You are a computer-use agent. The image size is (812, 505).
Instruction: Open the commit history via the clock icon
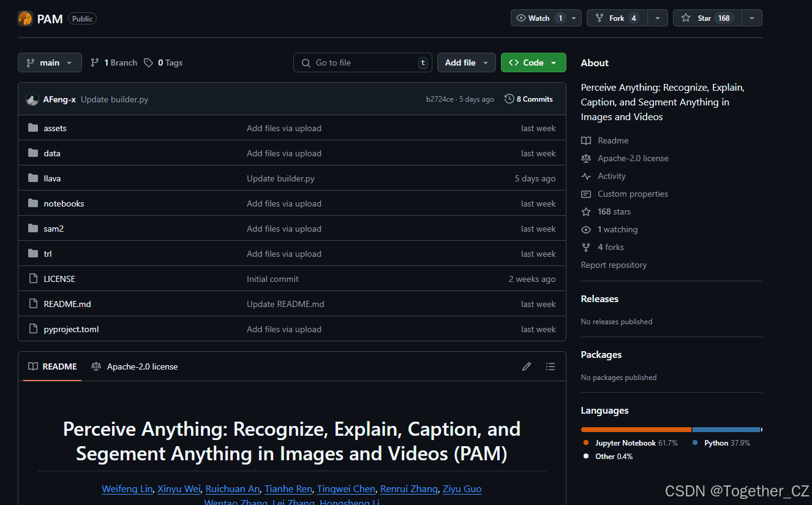509,99
